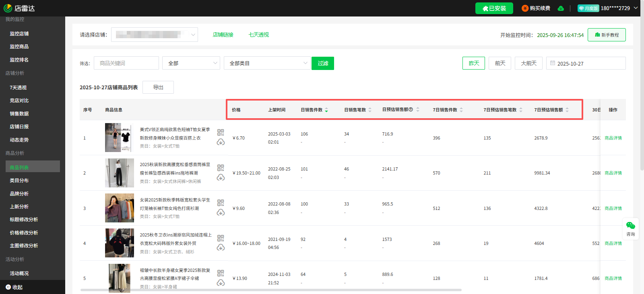Collapse sidebar via 收起 icon
Image resolution: width=644 pixels, height=294 pixels.
pos(8,287)
